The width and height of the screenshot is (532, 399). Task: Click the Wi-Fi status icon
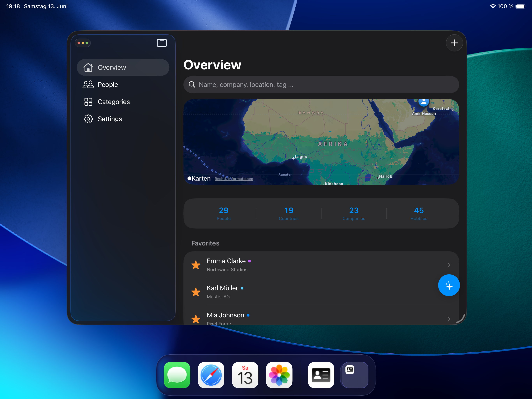(493, 6)
